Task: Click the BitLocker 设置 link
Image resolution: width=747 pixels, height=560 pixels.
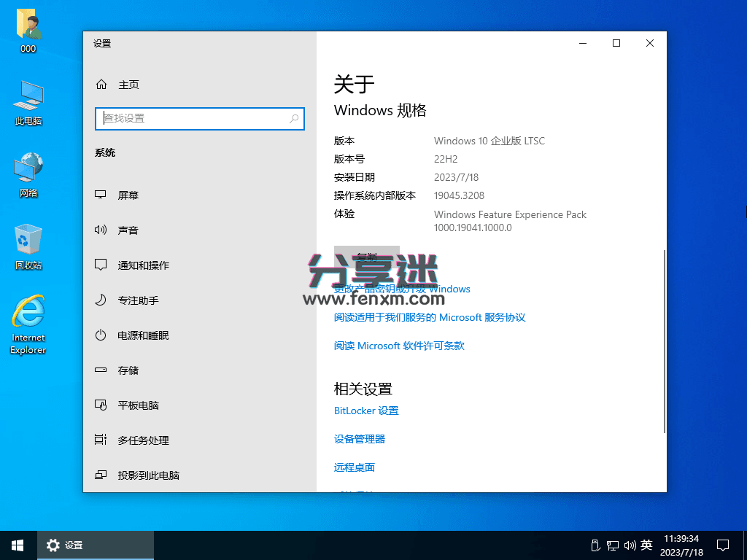Action: click(x=366, y=411)
